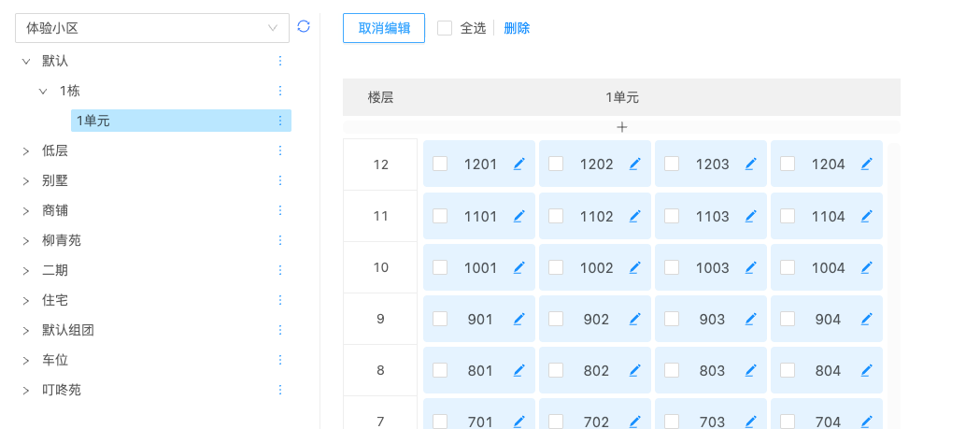Expand the 二期 group arrow

coord(26,270)
